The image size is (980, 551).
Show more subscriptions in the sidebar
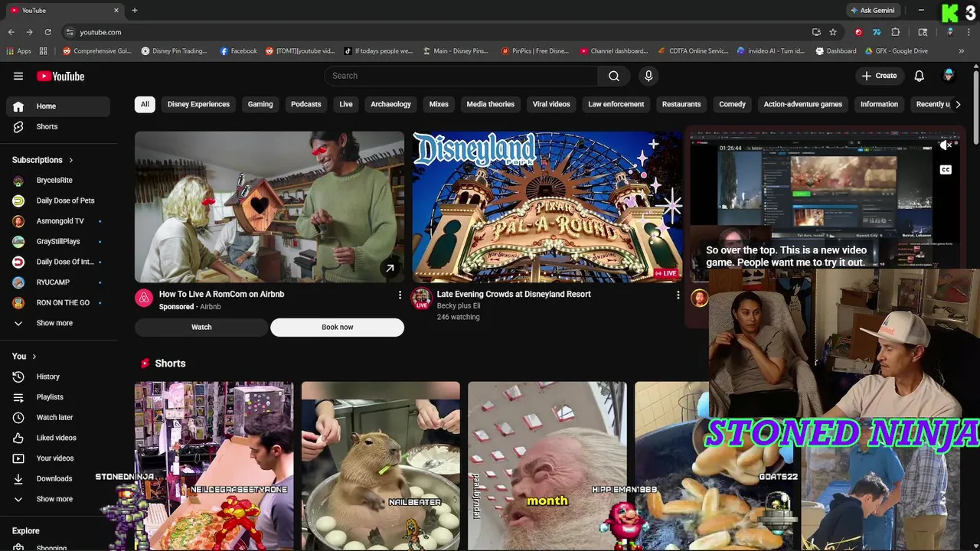(x=58, y=323)
